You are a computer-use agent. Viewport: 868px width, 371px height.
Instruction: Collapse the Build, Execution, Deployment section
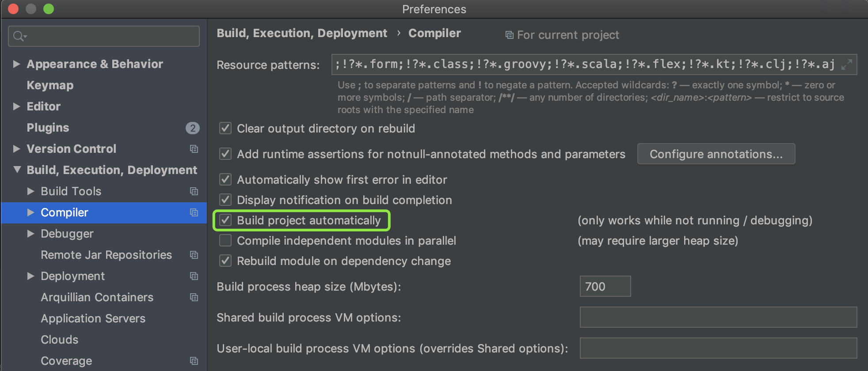click(17, 170)
